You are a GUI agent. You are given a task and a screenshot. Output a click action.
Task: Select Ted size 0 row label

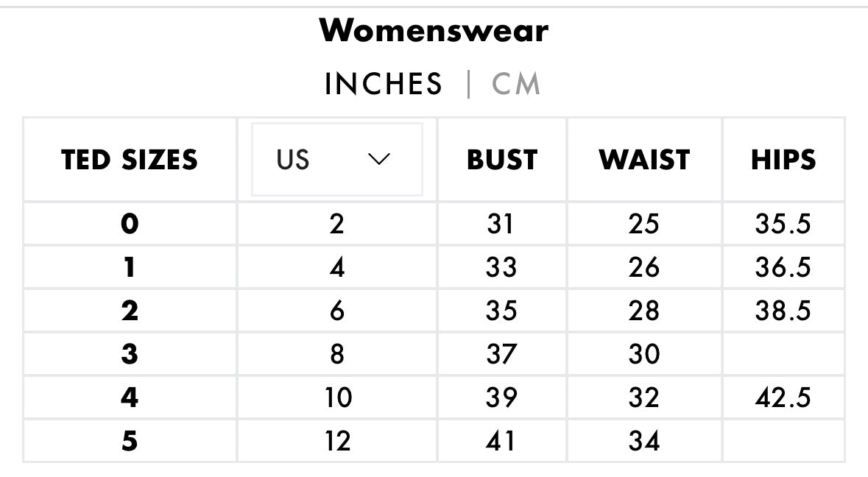coord(130,224)
